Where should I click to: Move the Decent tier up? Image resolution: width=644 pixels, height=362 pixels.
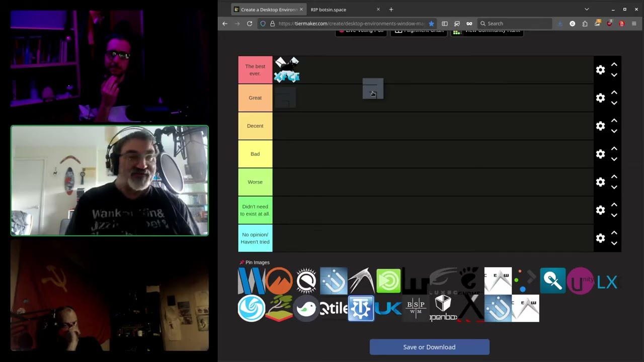point(614,121)
